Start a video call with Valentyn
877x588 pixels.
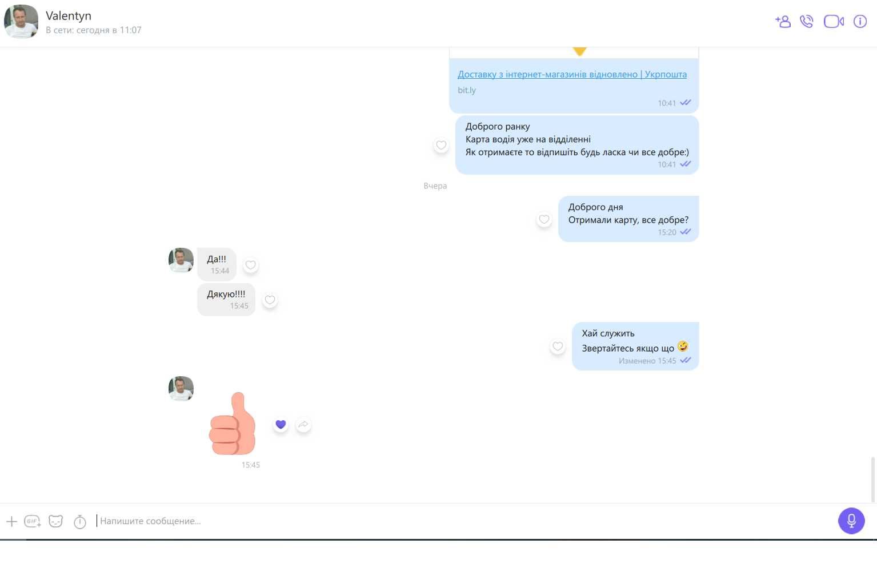pos(834,22)
